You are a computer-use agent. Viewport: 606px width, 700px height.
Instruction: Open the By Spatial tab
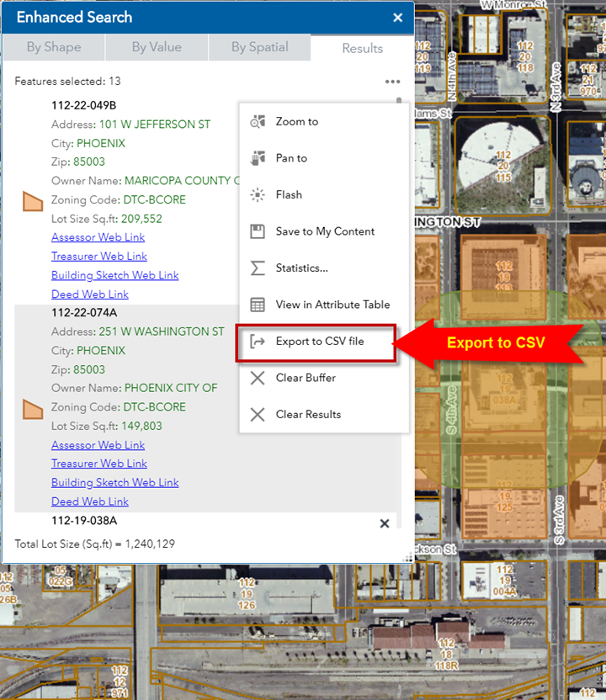point(259,47)
